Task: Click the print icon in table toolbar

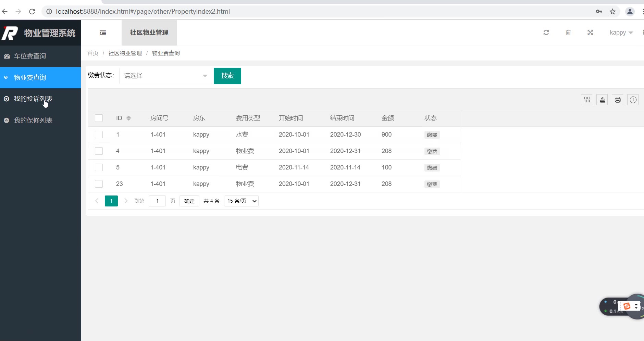Action: click(618, 100)
